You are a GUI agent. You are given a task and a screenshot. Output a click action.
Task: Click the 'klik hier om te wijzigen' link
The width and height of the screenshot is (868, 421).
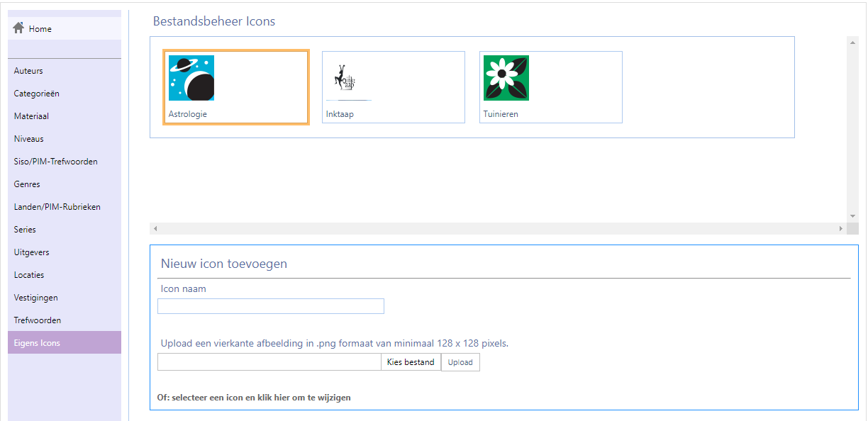[254, 398]
